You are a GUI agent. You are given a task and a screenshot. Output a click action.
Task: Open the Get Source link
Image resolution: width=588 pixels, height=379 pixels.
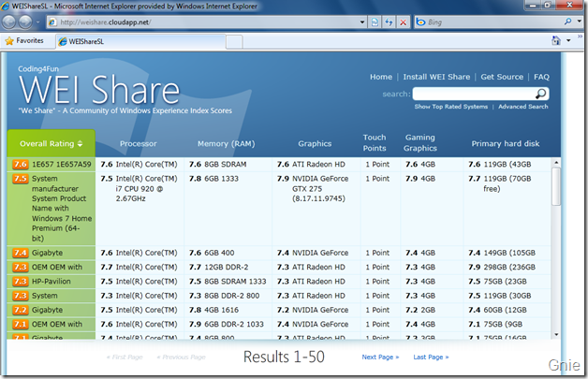pyautogui.click(x=502, y=77)
